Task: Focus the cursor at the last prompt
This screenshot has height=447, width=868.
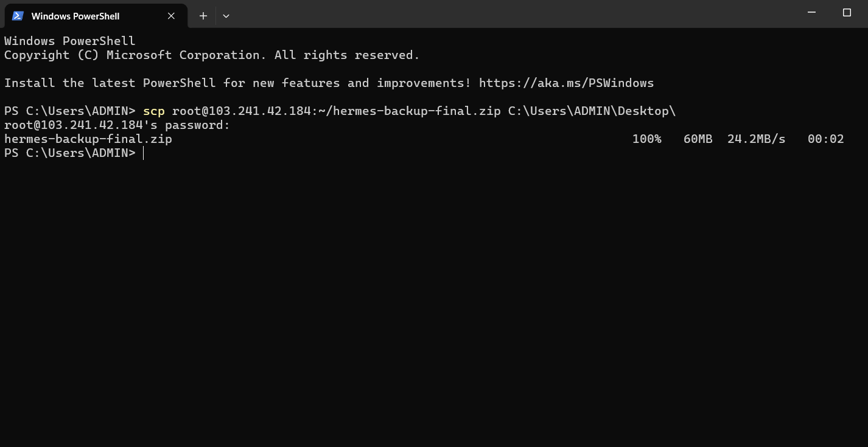Action: click(144, 153)
